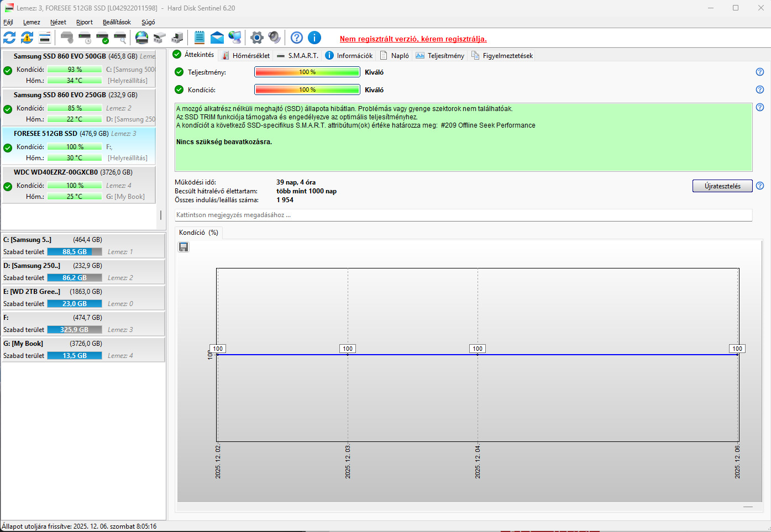Open the Beállítások menu
Image resolution: width=771 pixels, height=532 pixels.
click(117, 22)
